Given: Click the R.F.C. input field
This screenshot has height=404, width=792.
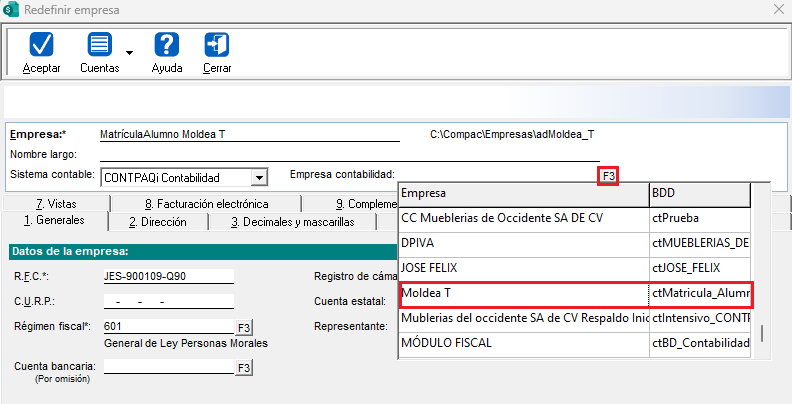Looking at the screenshot, I should [168, 275].
